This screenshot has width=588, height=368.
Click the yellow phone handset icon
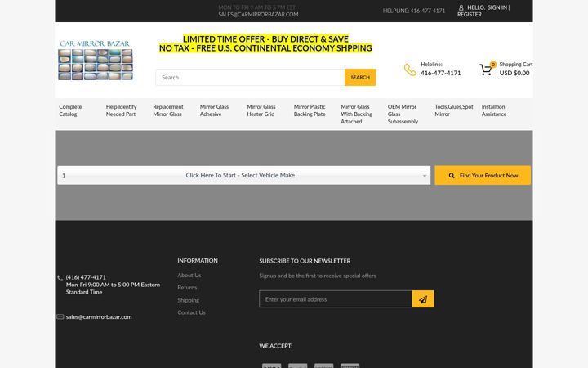(x=410, y=70)
